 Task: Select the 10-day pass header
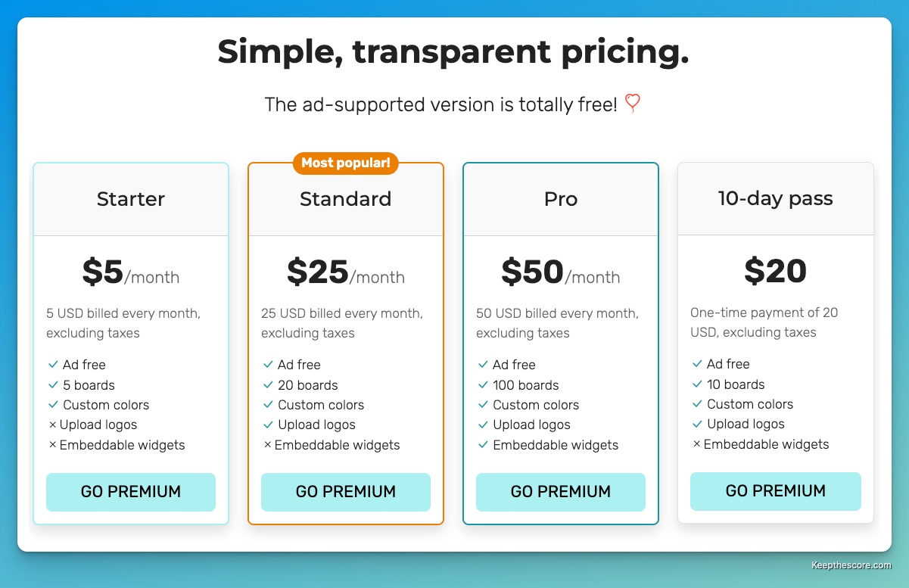pos(776,198)
